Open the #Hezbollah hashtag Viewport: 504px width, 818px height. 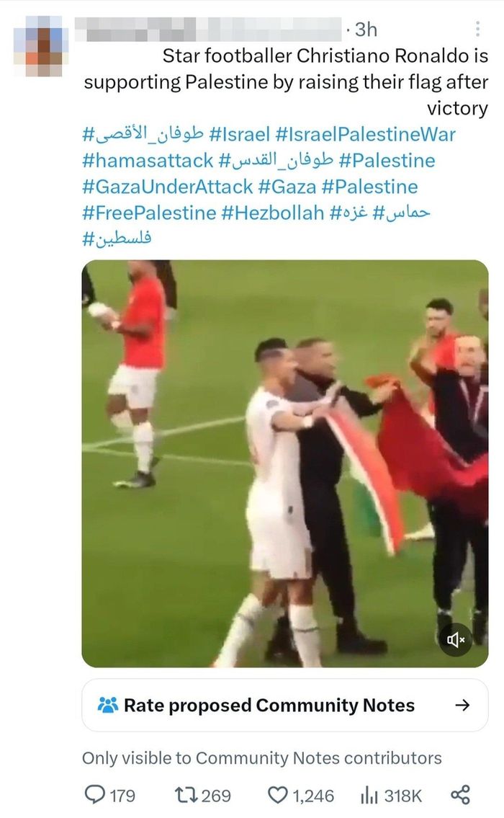coord(273,213)
